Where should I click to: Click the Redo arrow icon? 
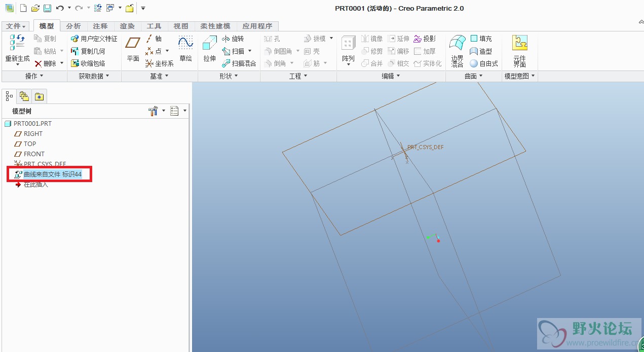click(79, 8)
